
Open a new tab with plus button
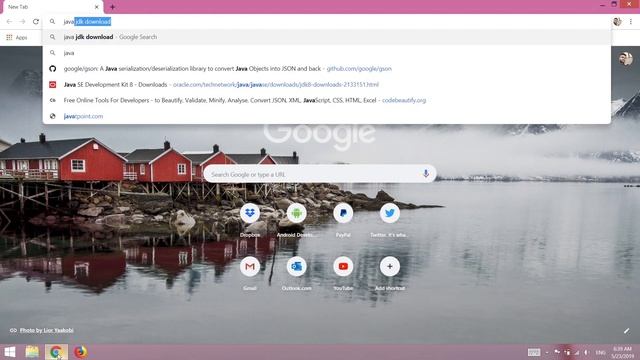pos(112,7)
